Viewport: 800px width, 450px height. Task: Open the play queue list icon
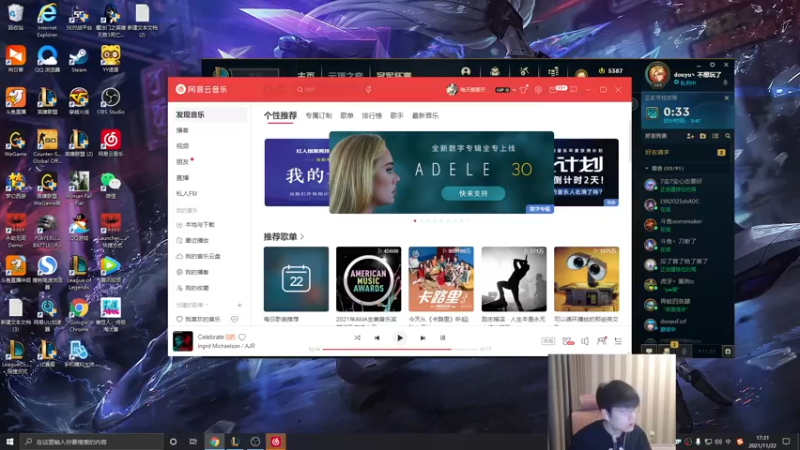tap(618, 341)
